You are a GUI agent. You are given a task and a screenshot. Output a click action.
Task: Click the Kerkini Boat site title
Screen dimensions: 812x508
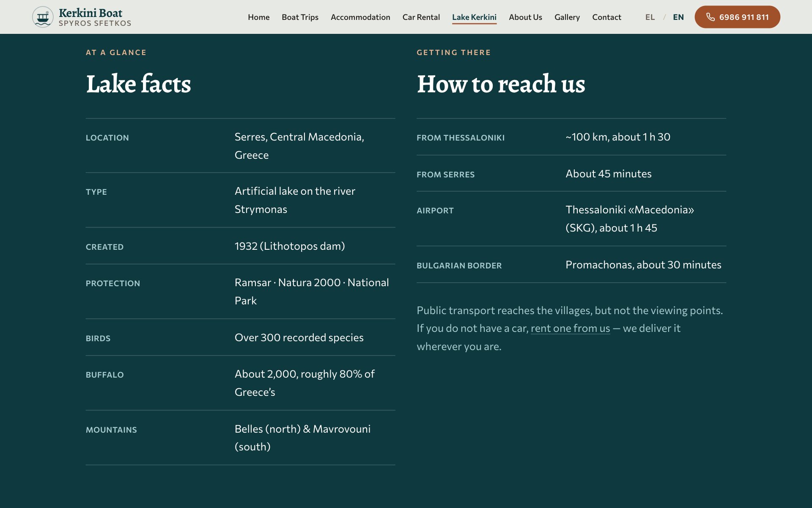(91, 13)
